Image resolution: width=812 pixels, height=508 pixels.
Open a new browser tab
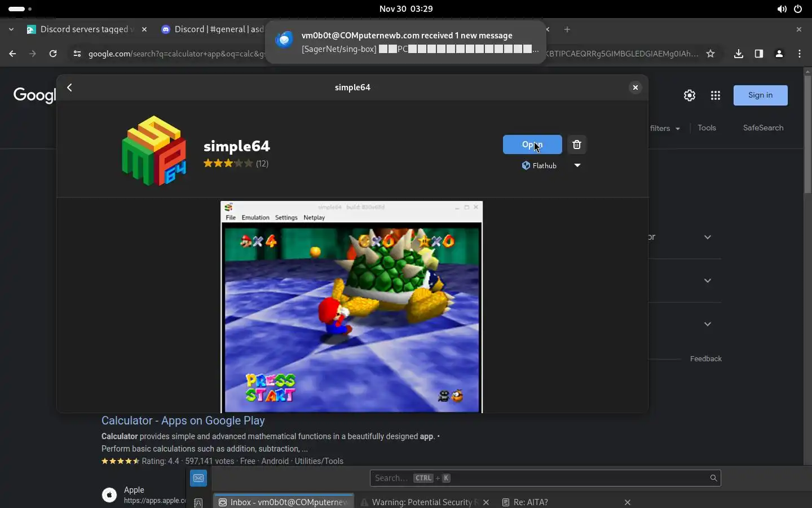tap(567, 29)
